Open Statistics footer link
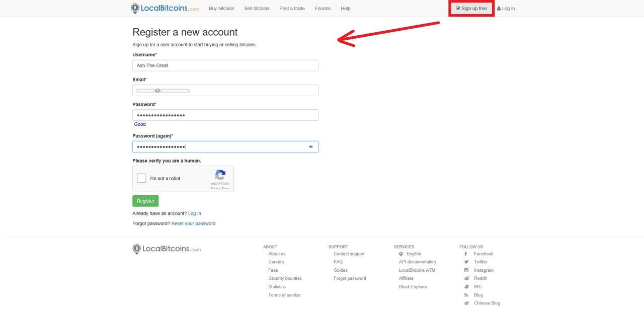 (277, 286)
